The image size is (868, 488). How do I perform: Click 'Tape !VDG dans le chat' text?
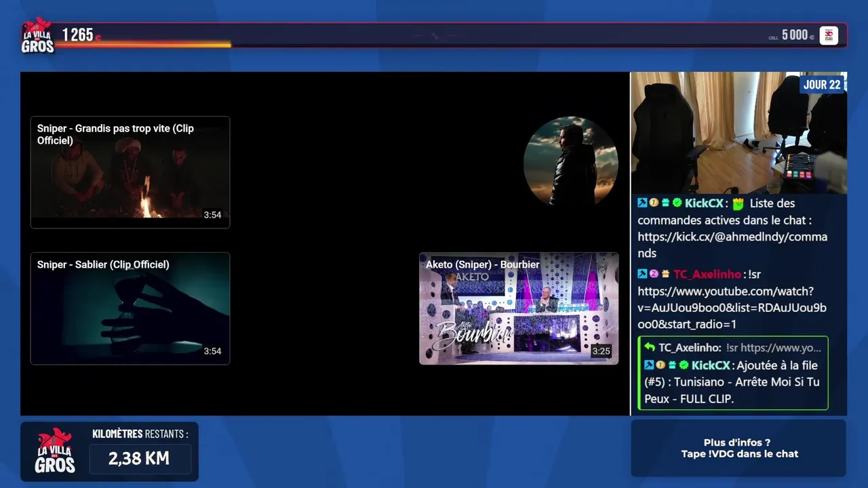[740, 454]
